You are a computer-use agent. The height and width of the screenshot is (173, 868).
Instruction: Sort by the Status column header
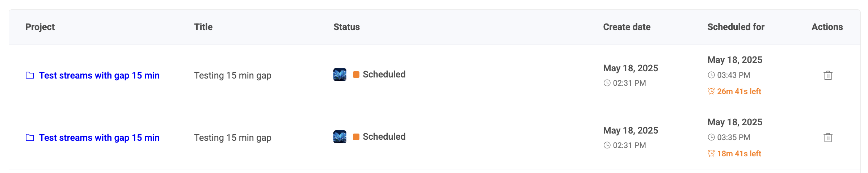pyautogui.click(x=346, y=27)
